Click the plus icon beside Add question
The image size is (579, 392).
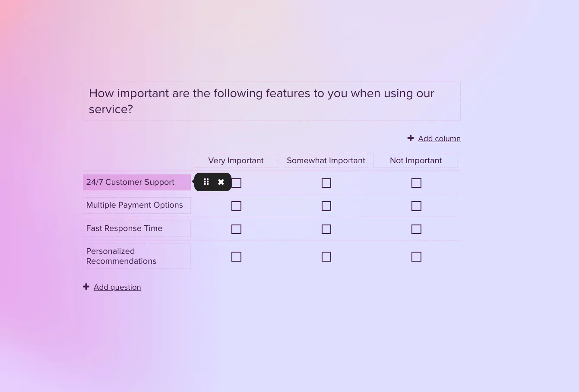click(86, 287)
